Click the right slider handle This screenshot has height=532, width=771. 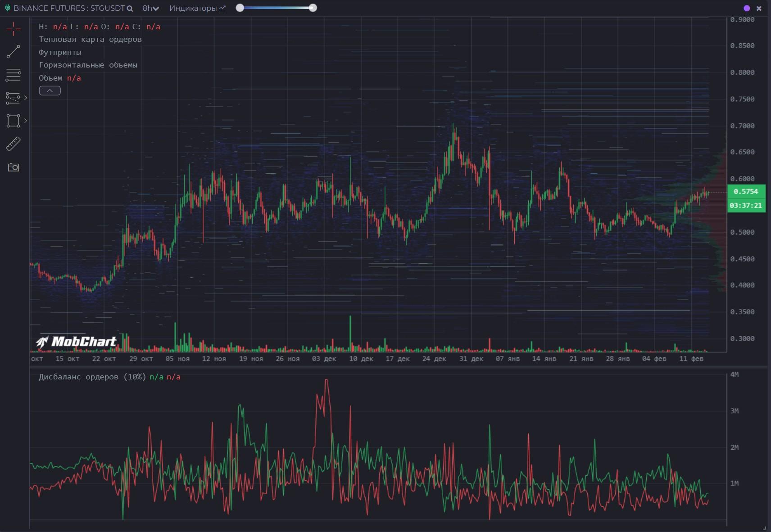tap(313, 8)
